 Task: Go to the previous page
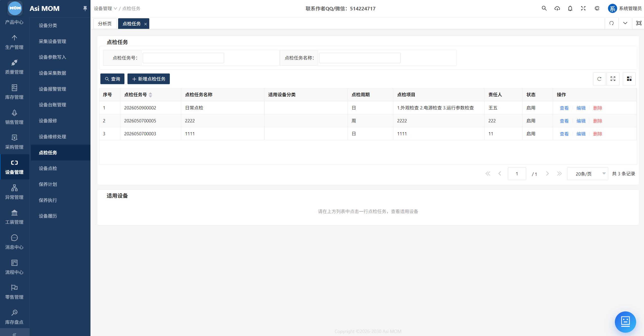(x=500, y=174)
